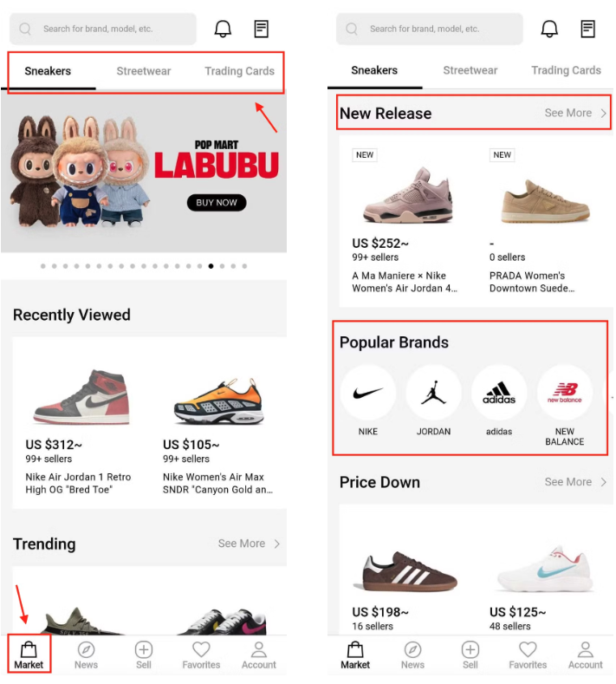Switch to Streetwear tab on left screen
This screenshot has width=616, height=684.
(x=144, y=71)
